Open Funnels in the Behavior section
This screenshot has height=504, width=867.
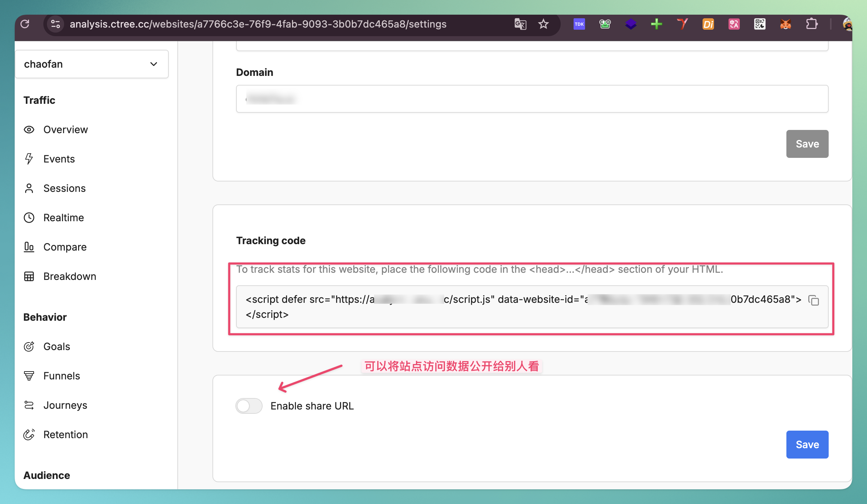62,376
